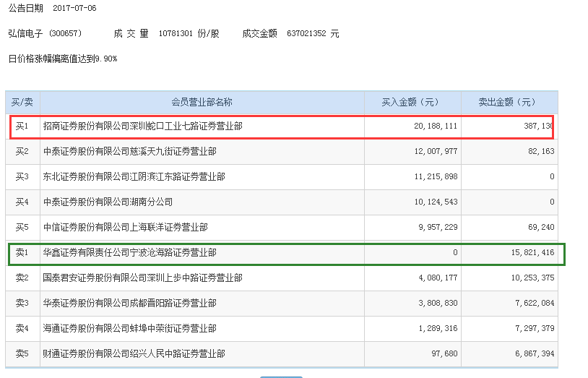Click the 卖4 rank cell

[22, 328]
